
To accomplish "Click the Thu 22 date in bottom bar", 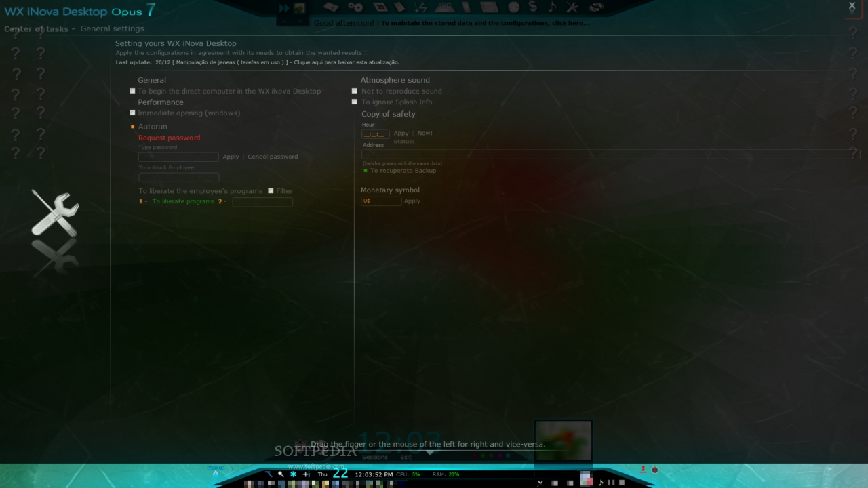I will (332, 474).
